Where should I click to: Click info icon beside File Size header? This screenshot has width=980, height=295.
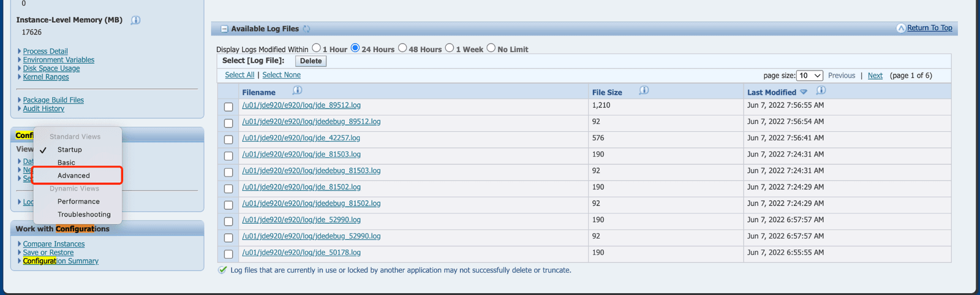(644, 91)
